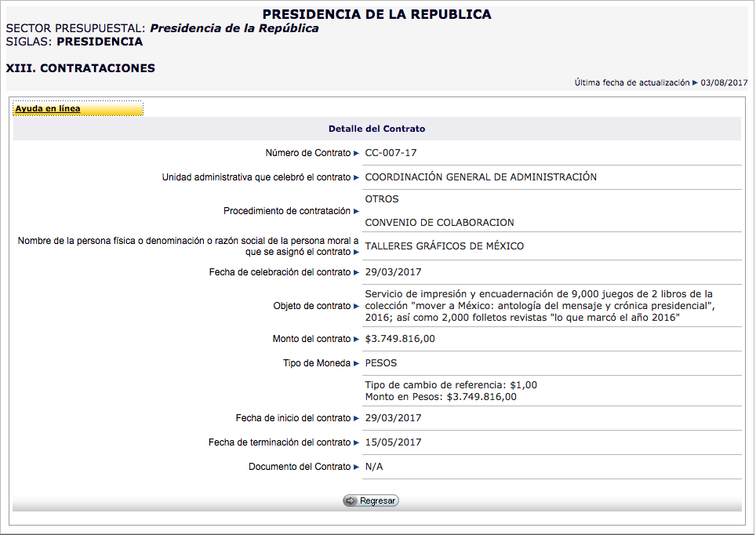Select the contract number CC-007-17
756x535 pixels.
click(x=391, y=153)
